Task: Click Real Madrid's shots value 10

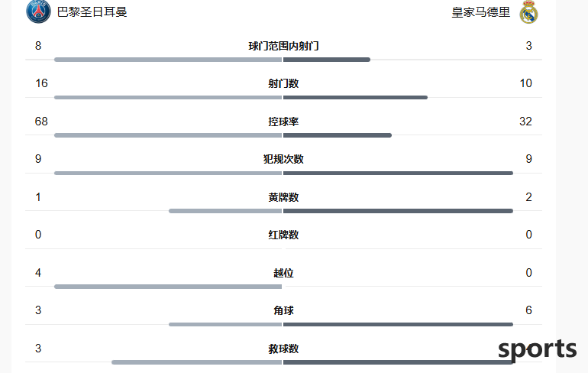Action: 525,83
